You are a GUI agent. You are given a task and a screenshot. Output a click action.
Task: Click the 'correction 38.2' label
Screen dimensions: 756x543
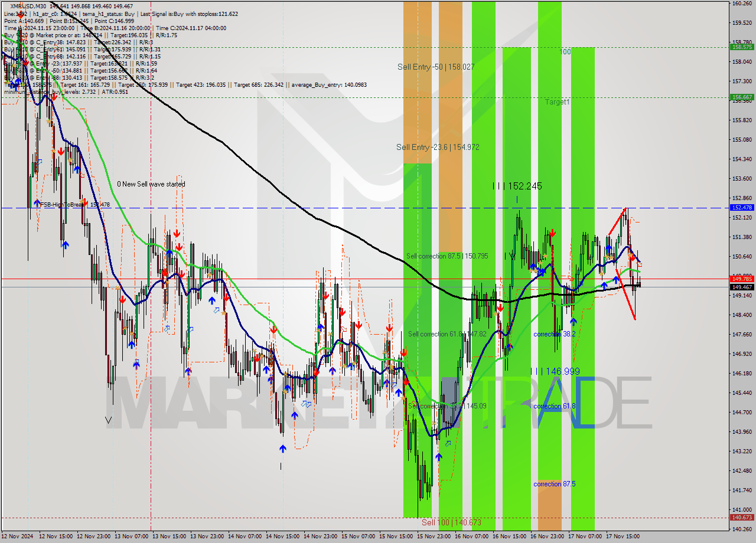pos(554,334)
